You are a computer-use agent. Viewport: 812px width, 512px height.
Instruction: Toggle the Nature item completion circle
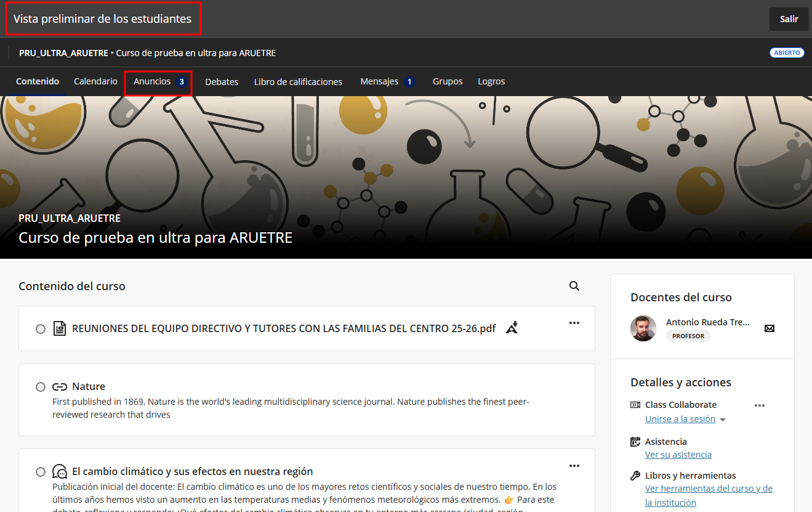point(41,387)
